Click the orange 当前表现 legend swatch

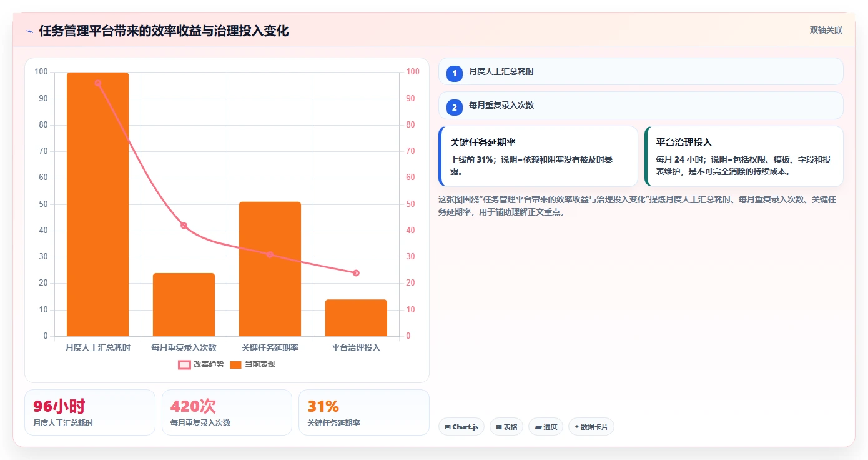[235, 365]
